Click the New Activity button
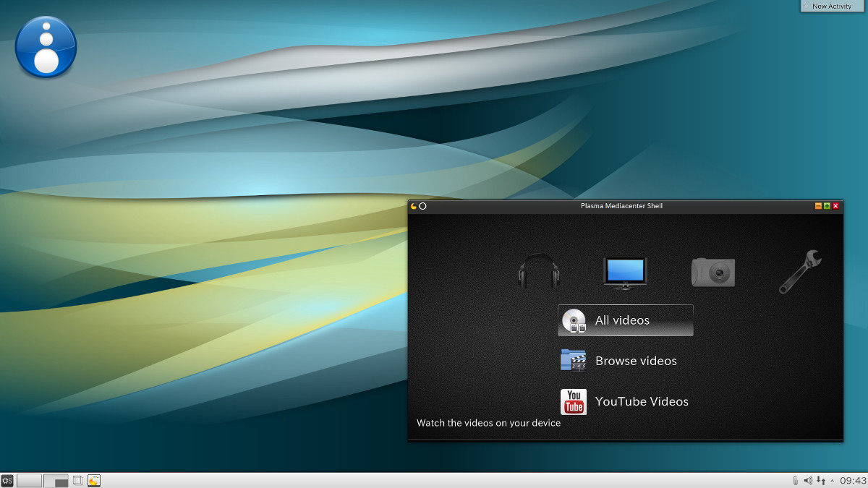868x488 pixels. pos(832,6)
